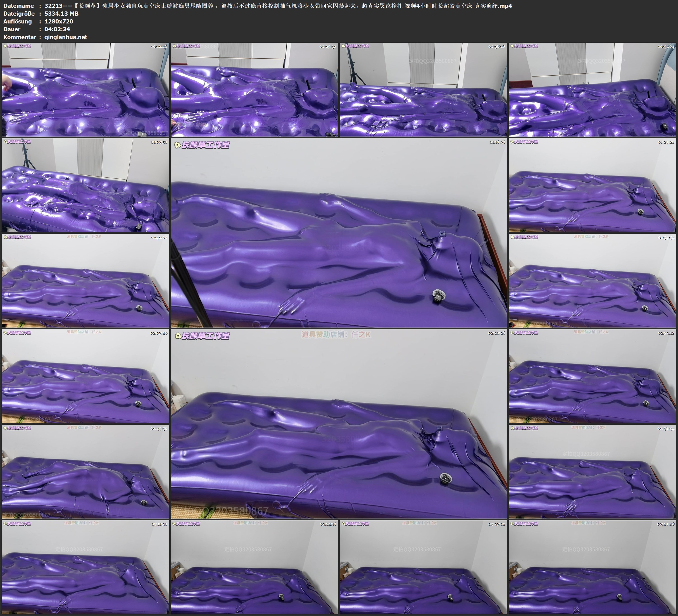Screen dimensions: 678x616
Task: Click the flower watermark icon in the 02:20:26 frame
Action: tap(178, 336)
